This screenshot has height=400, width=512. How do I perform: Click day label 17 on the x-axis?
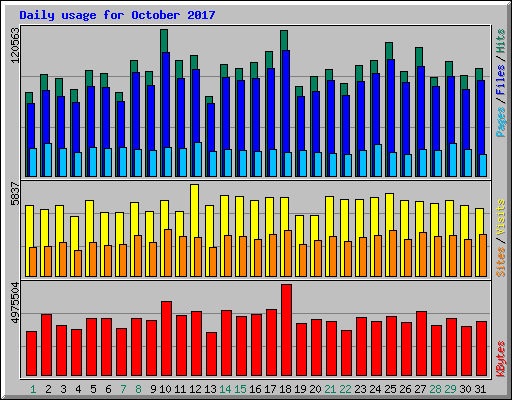pos(270,389)
